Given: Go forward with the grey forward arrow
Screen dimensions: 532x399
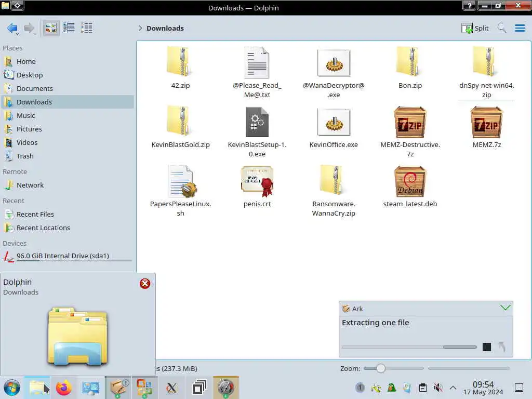Looking at the screenshot, I should point(29,28).
